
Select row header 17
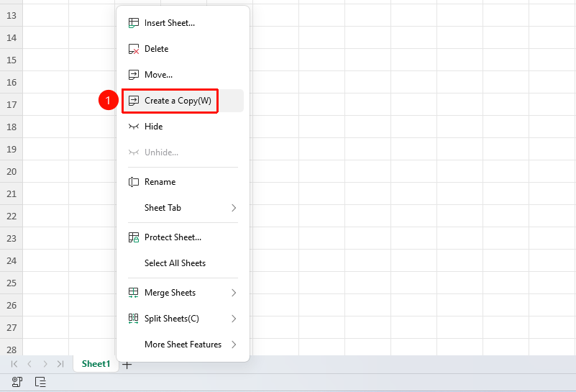pyautogui.click(x=12, y=105)
